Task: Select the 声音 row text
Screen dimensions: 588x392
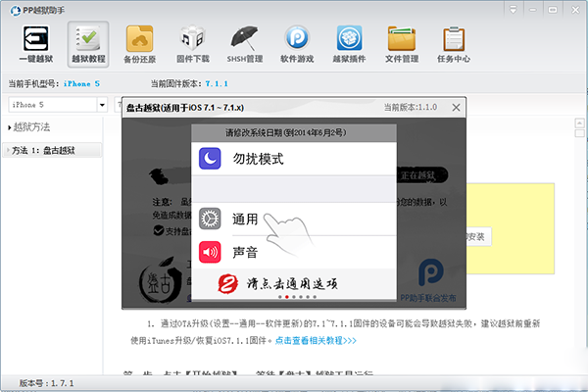Action: click(x=245, y=253)
